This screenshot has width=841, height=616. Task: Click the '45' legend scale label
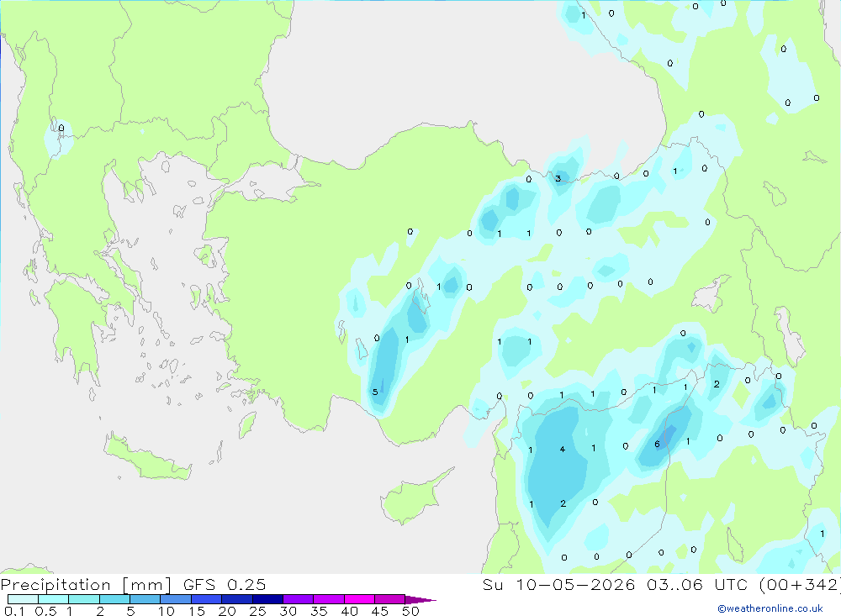(x=380, y=611)
